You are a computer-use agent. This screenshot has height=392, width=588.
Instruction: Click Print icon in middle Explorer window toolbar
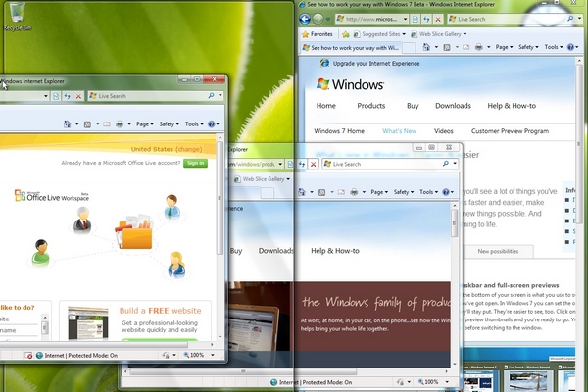pos(354,192)
